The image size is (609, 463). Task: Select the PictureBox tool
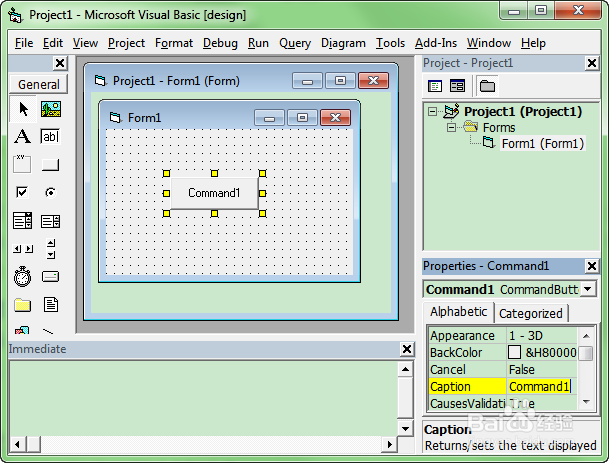point(50,109)
